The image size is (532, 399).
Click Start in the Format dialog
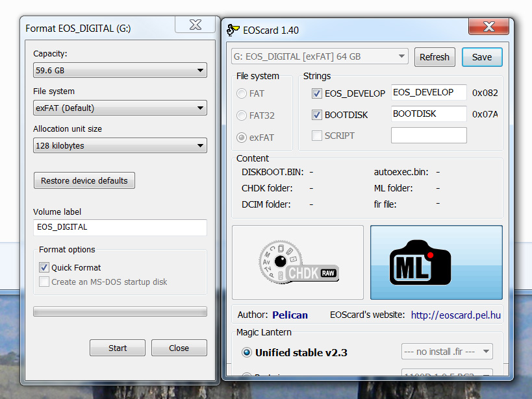coord(118,348)
